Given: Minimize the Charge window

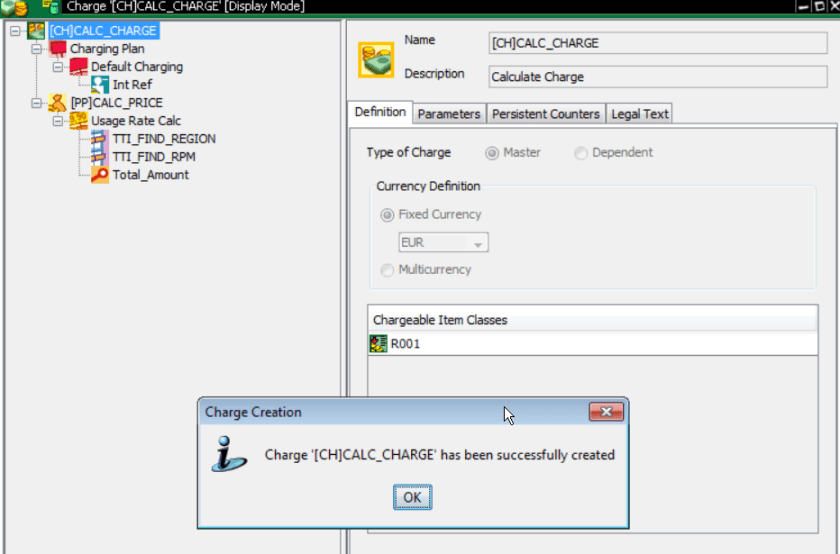Looking at the screenshot, I should (803, 7).
